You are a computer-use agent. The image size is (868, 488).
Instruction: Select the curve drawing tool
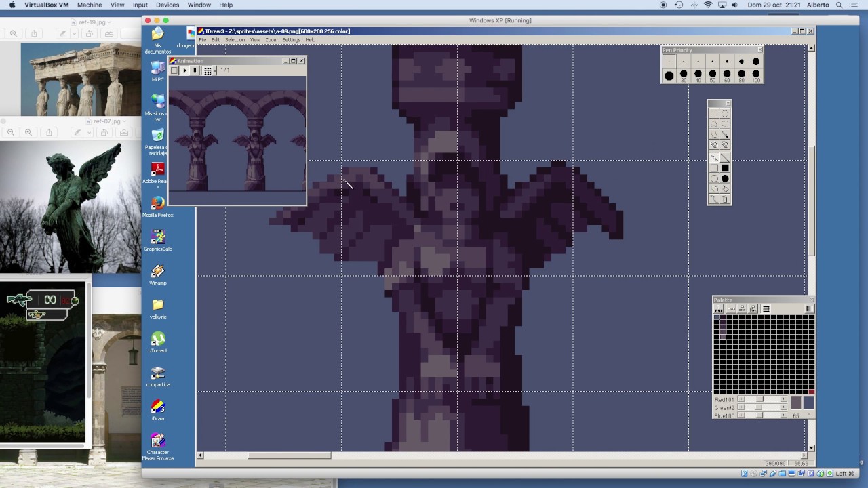714,199
